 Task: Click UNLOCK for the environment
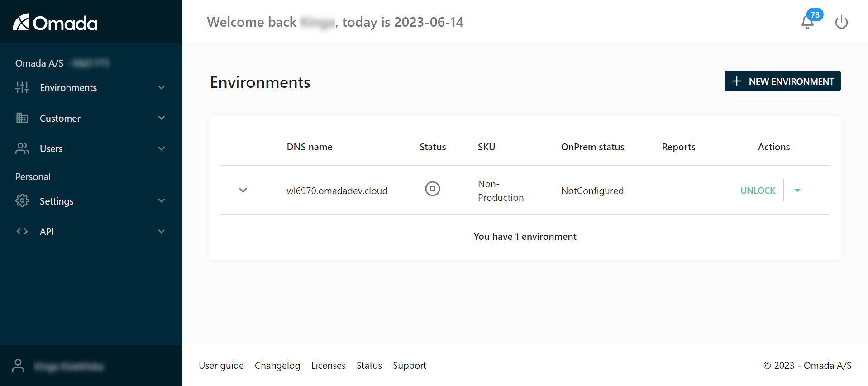(758, 191)
